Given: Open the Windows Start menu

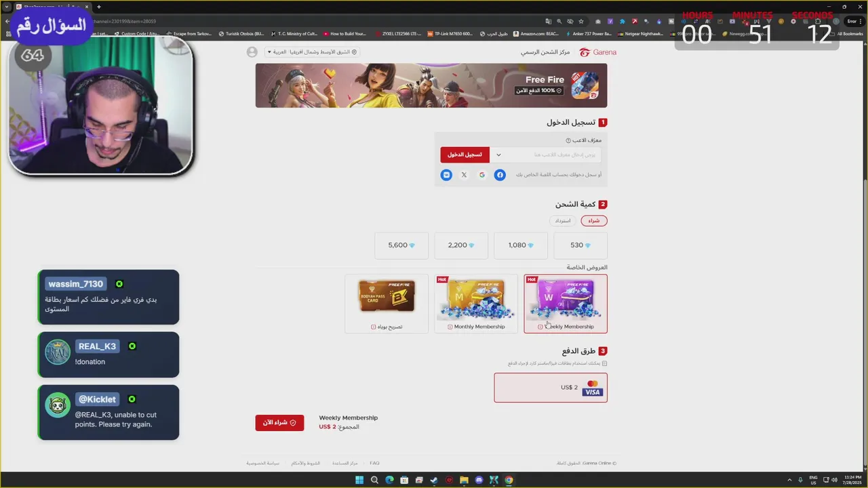Looking at the screenshot, I should [x=359, y=480].
